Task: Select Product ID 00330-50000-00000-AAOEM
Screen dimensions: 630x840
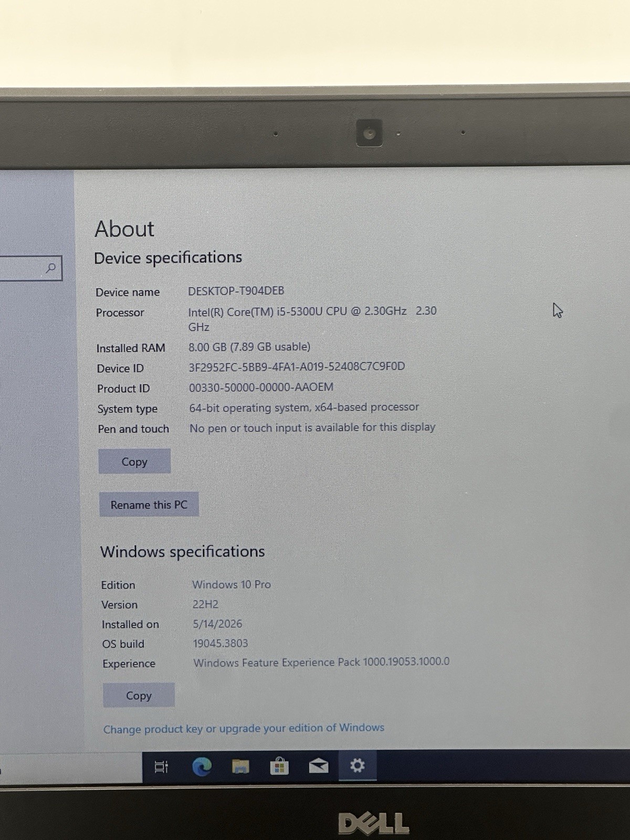Action: point(261,387)
